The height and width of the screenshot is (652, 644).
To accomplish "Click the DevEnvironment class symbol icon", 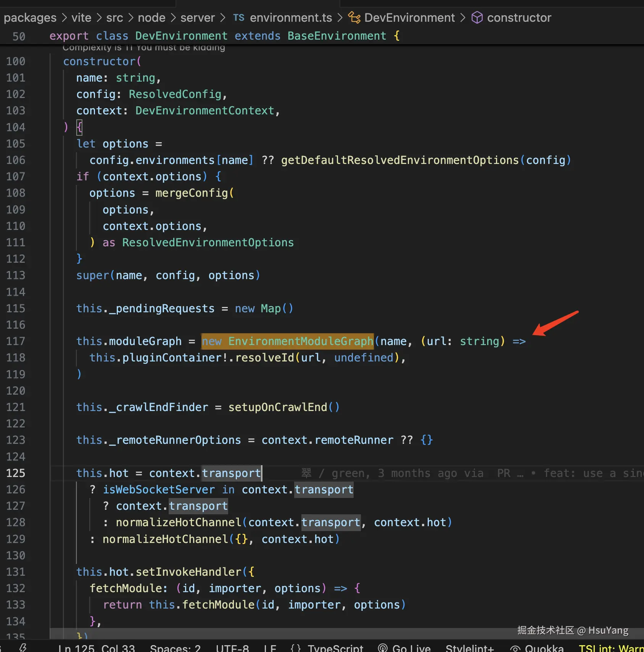I will coord(354,18).
